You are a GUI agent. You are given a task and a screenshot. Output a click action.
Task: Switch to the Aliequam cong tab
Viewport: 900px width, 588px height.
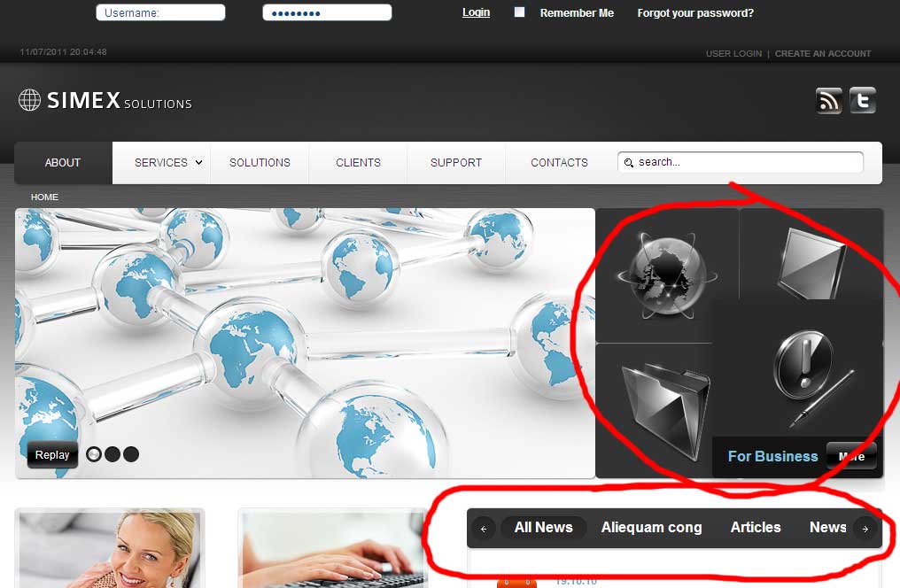651,527
